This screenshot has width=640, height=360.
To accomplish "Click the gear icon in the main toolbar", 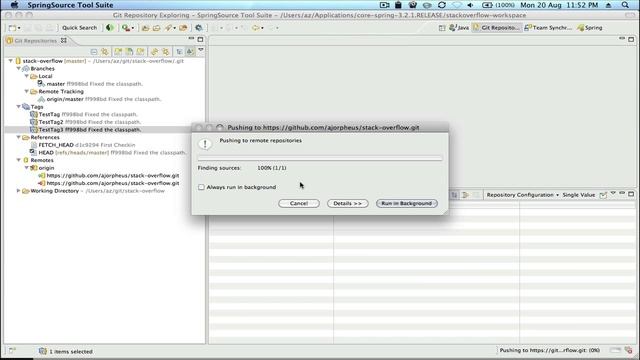I will [x=198, y=28].
